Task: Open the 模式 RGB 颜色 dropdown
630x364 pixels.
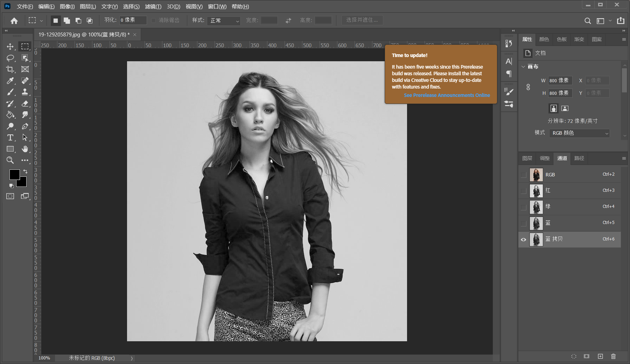Action: point(580,133)
